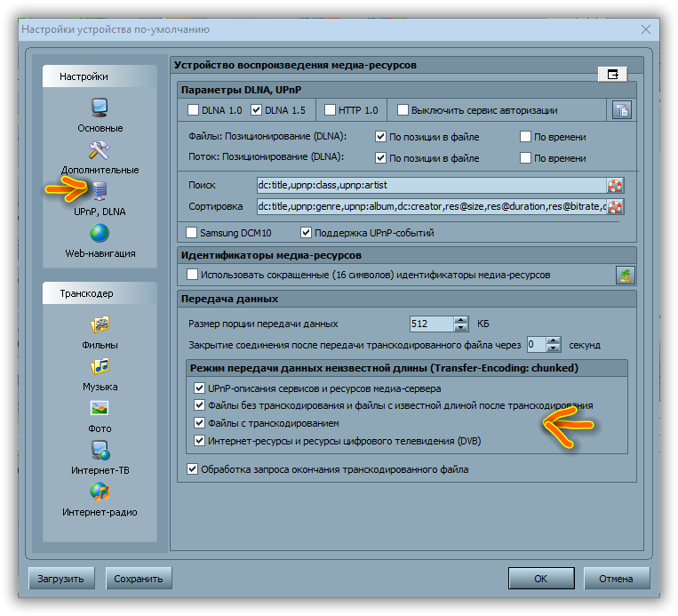Click the icon button beside the shortened identifiers option
The height and width of the screenshot is (616, 678).
tap(625, 276)
